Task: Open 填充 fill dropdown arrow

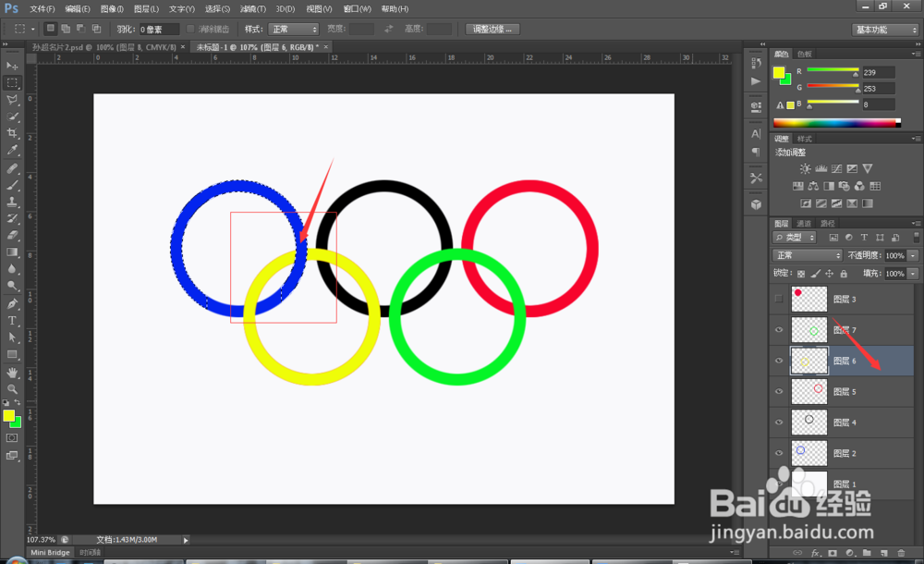Action: click(x=914, y=273)
